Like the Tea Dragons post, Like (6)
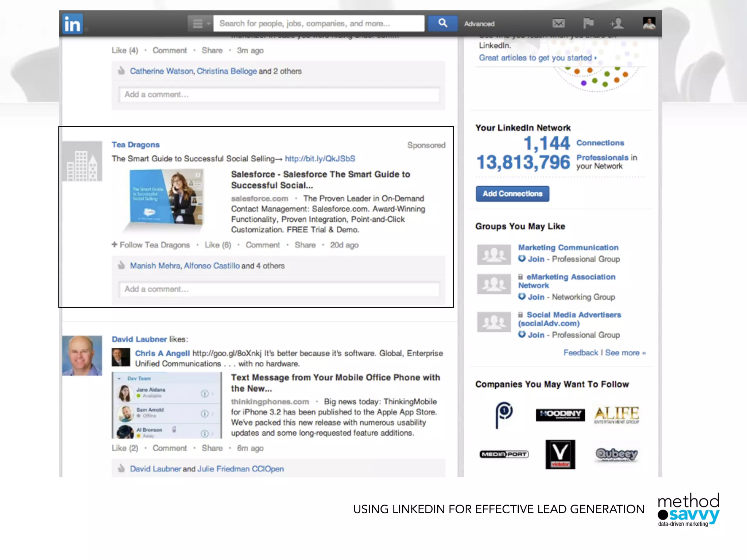The width and height of the screenshot is (747, 560). (218, 245)
